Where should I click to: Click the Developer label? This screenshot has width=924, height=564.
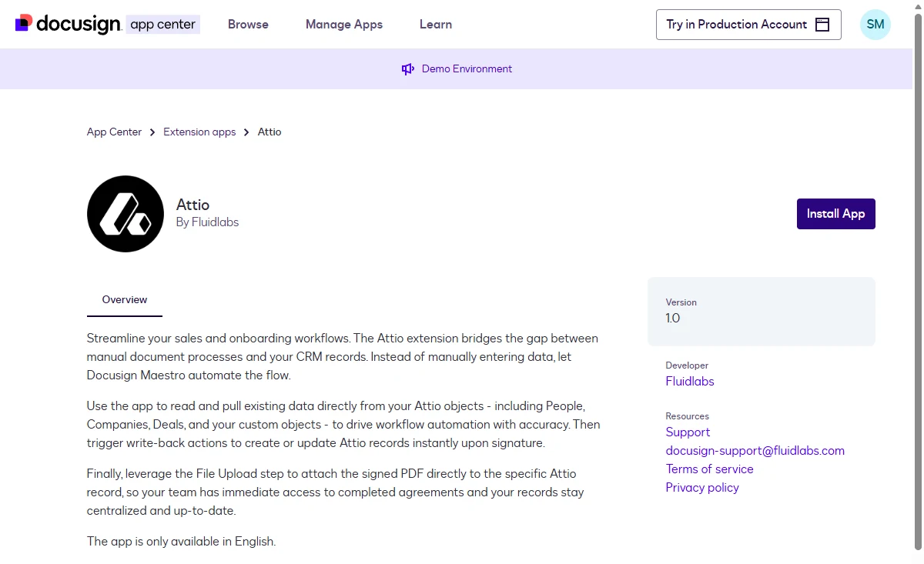tap(687, 365)
